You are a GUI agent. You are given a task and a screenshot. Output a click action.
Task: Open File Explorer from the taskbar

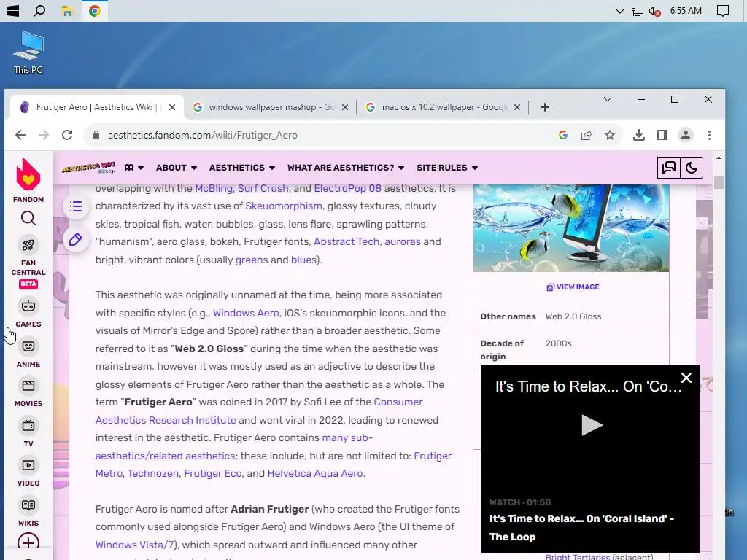(x=67, y=10)
